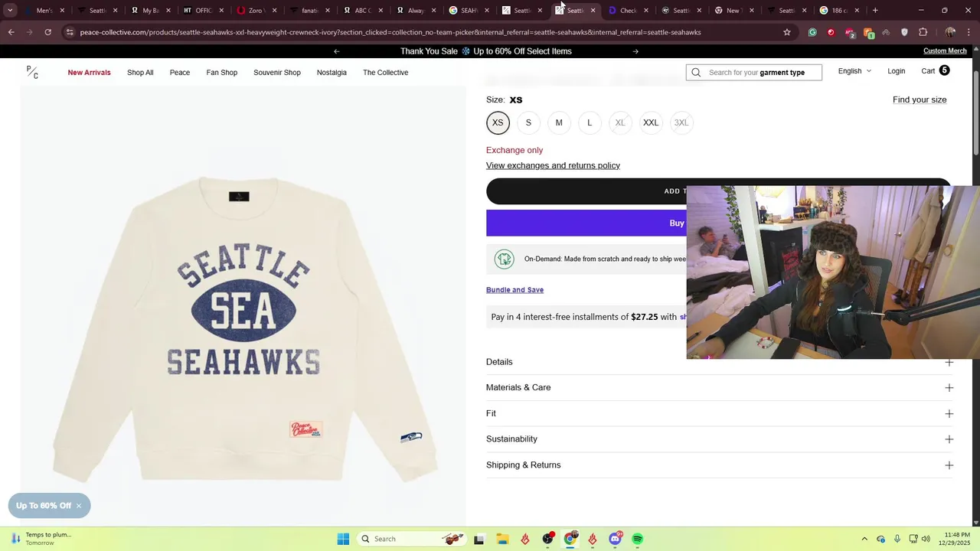
Task: Open Task View in taskbar
Action: coord(479,539)
